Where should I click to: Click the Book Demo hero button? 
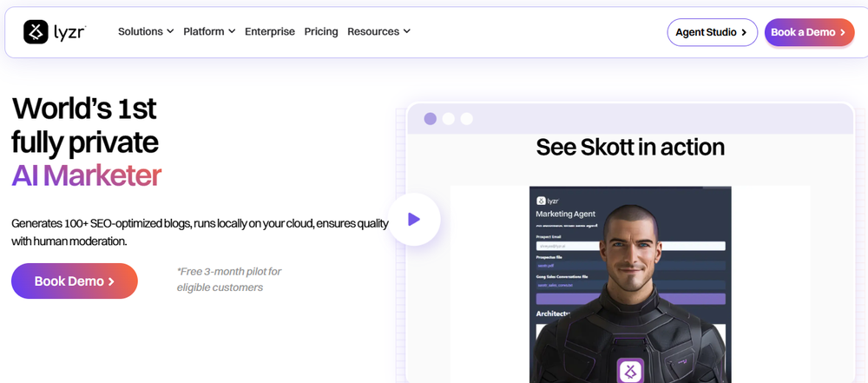(75, 281)
